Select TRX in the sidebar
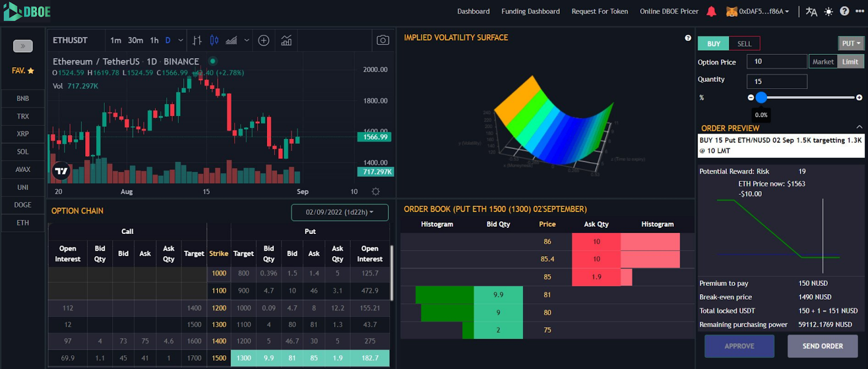The image size is (868, 369). pos(23,117)
